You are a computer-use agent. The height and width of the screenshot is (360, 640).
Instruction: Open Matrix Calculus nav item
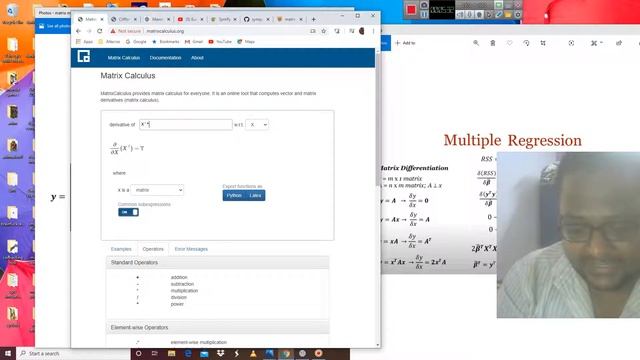point(124,58)
